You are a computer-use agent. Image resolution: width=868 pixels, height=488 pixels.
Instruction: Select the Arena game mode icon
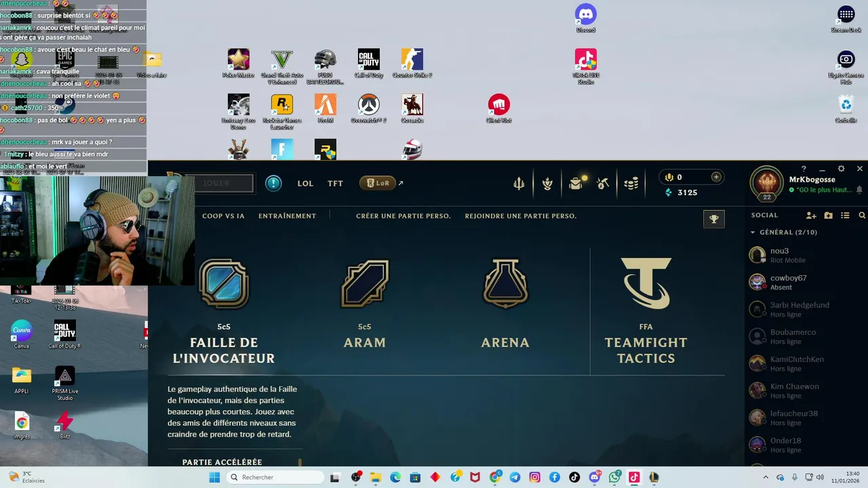coord(505,284)
